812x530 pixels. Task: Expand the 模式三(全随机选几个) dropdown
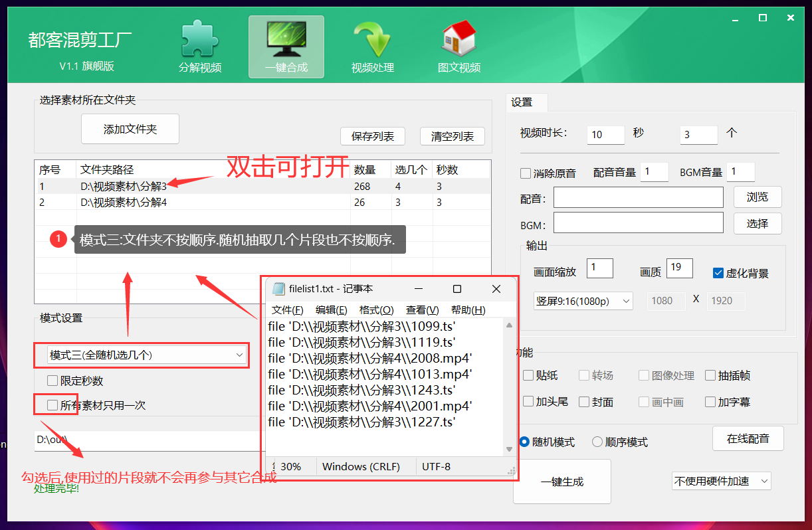[147, 355]
